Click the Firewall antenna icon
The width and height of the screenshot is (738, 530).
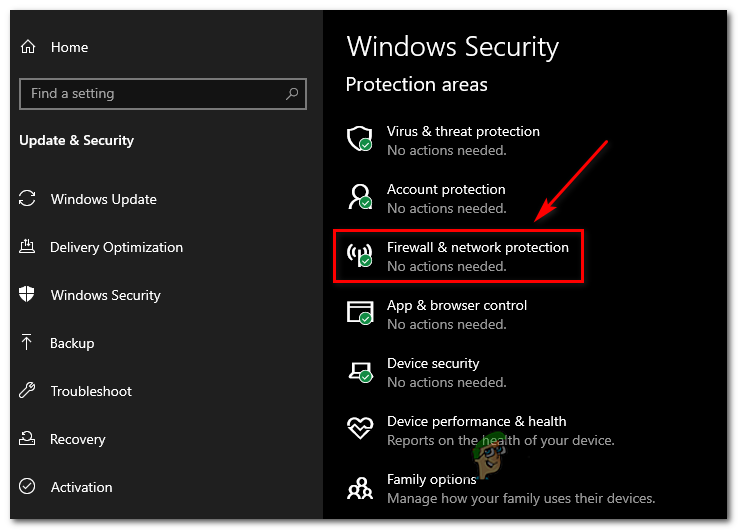click(x=359, y=255)
